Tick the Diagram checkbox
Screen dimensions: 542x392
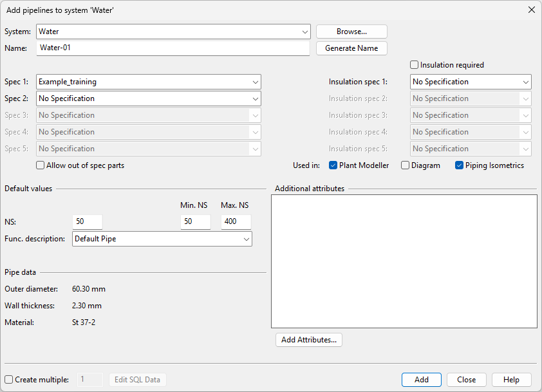[x=406, y=165]
